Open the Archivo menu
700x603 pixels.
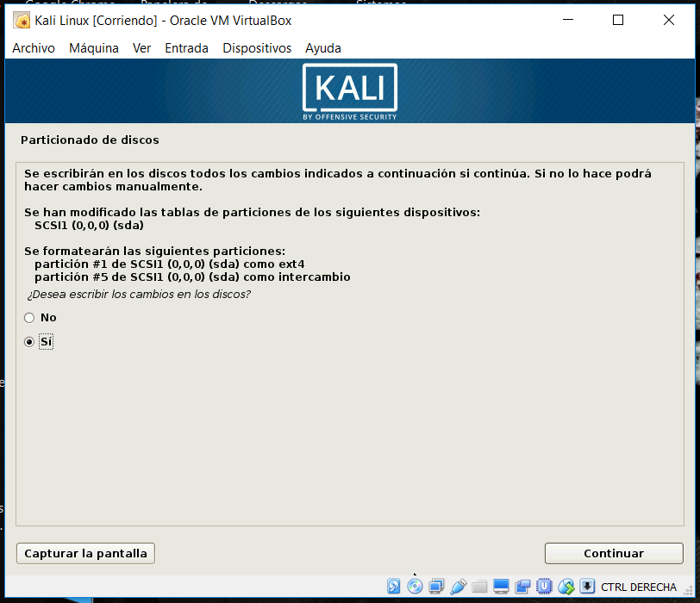[34, 48]
